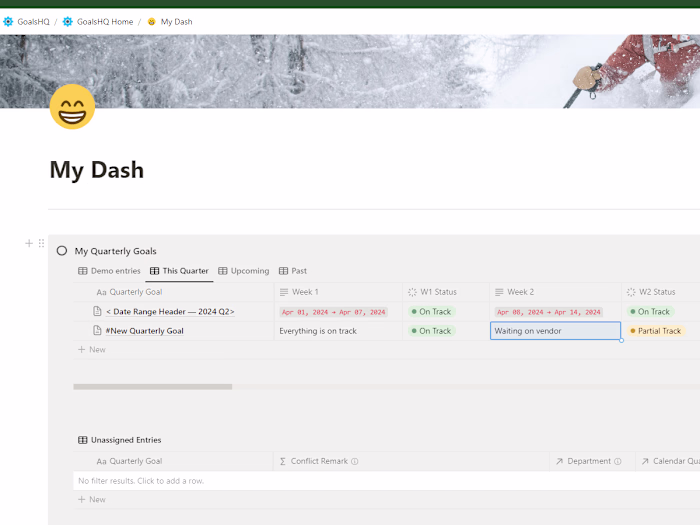Viewport: 700px width, 525px height.
Task: Open the Partial Track status tag
Action: (656, 331)
